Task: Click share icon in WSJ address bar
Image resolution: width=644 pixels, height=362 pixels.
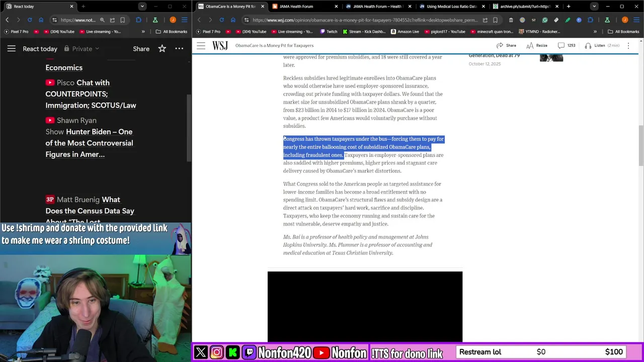Action: point(485,20)
